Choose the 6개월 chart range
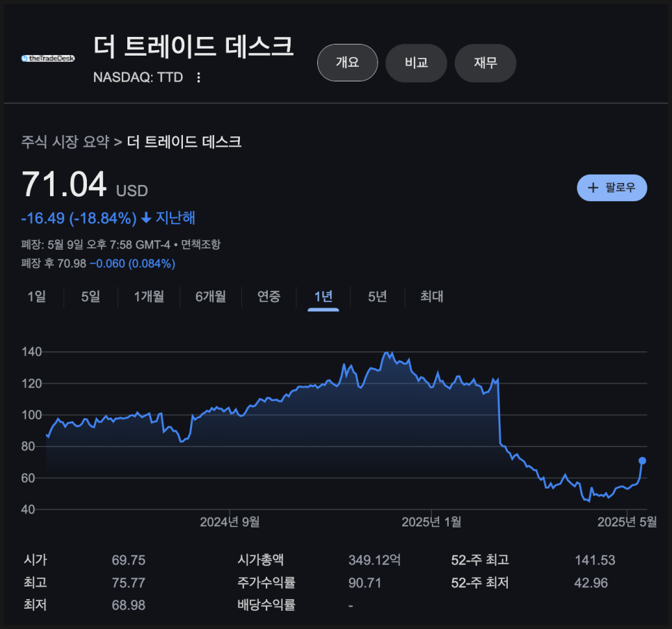The height and width of the screenshot is (629, 672). [210, 296]
